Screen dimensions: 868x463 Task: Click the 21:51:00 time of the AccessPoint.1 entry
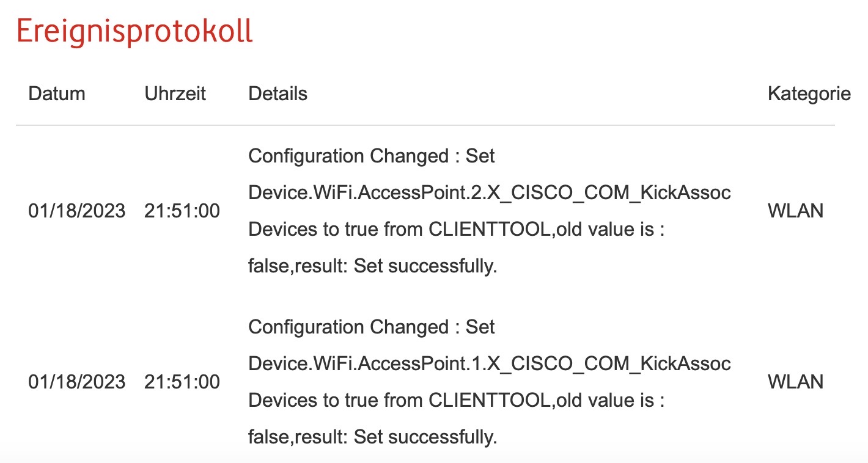tap(182, 382)
